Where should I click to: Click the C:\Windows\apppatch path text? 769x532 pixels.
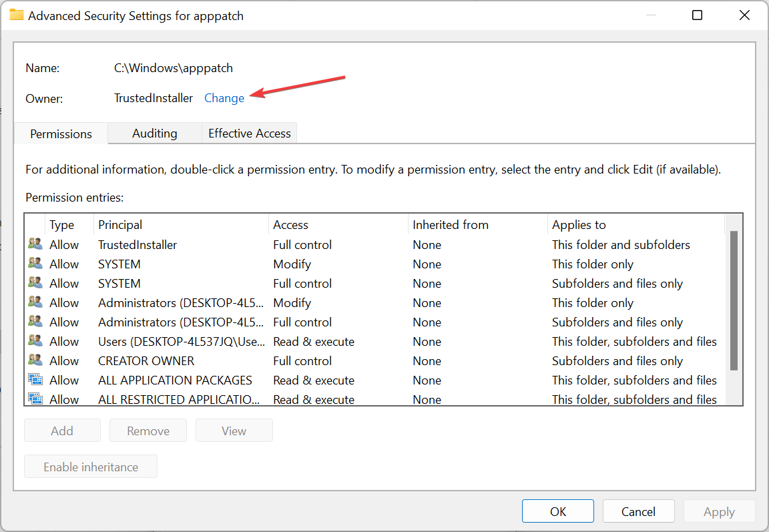[174, 67]
